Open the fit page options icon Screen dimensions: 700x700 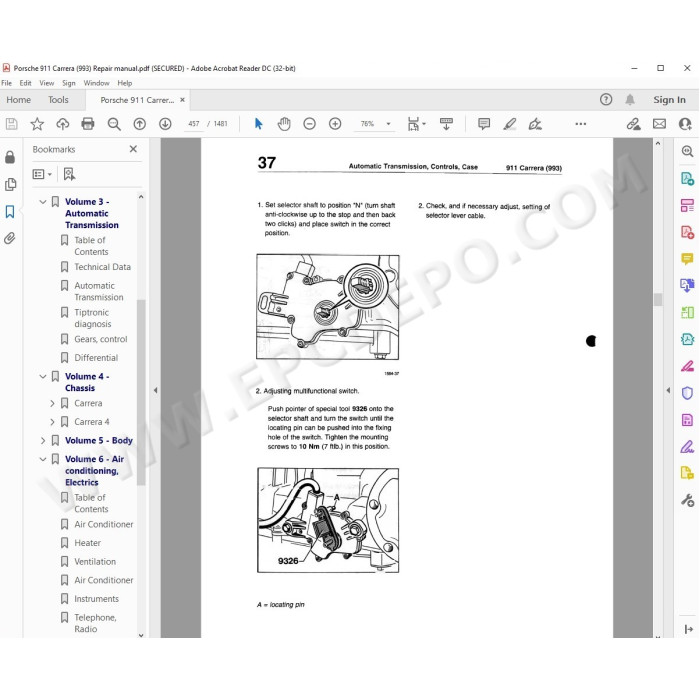pyautogui.click(x=414, y=124)
